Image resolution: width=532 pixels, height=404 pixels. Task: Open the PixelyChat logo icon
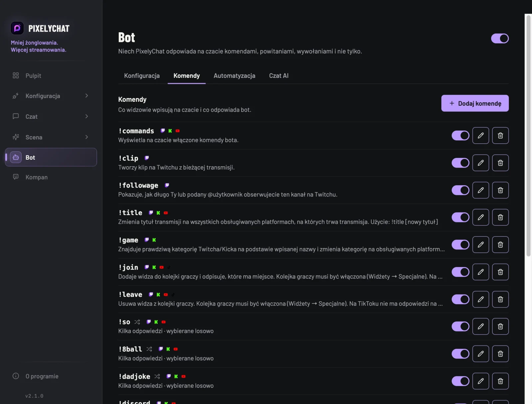(17, 28)
